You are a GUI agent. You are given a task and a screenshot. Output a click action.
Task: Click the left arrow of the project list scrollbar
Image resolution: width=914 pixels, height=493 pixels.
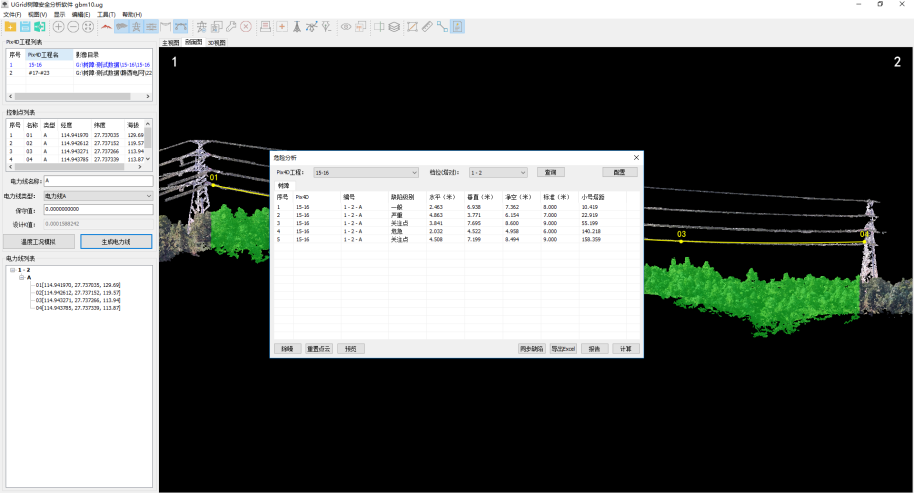pyautogui.click(x=10, y=96)
